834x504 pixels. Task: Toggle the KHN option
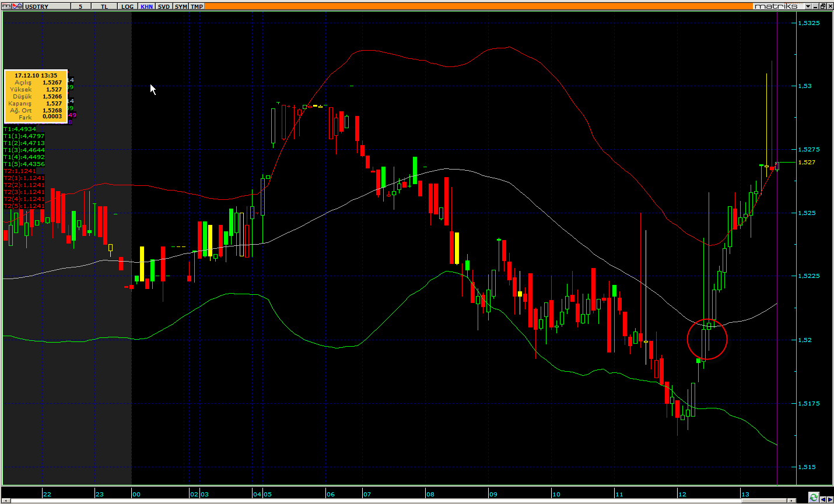[146, 6]
